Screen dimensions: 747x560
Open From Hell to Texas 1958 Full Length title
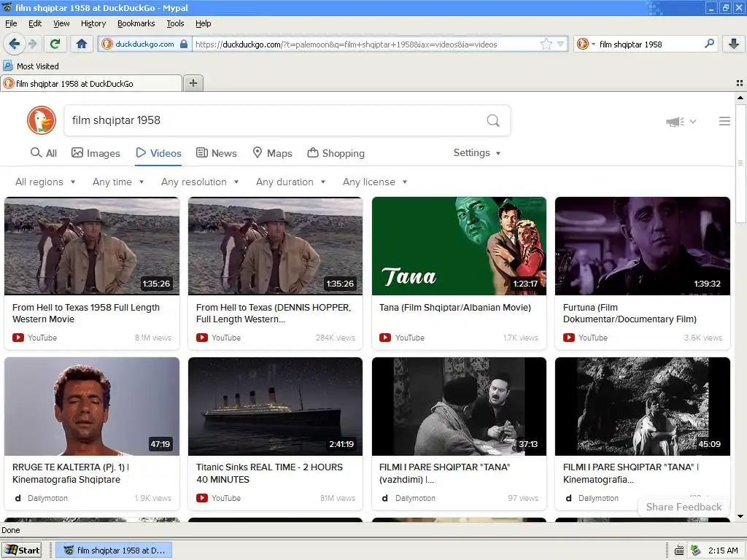[x=86, y=314]
